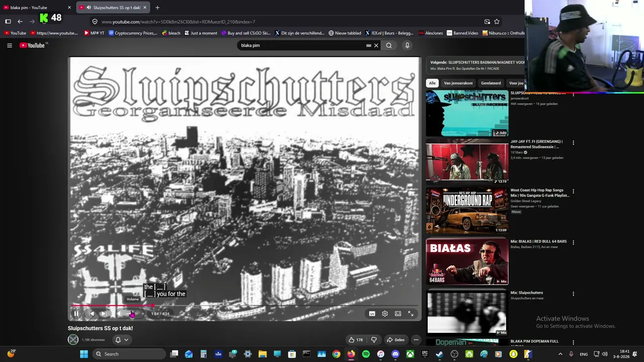Toggle the browser sidebar panel button
Viewport: 644px width, 362px height.
pyautogui.click(x=8, y=22)
